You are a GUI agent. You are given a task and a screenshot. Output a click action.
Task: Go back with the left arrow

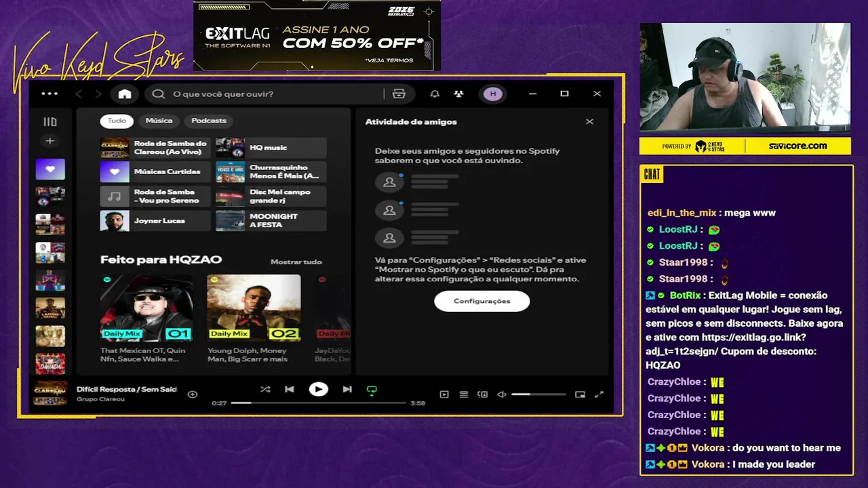79,94
